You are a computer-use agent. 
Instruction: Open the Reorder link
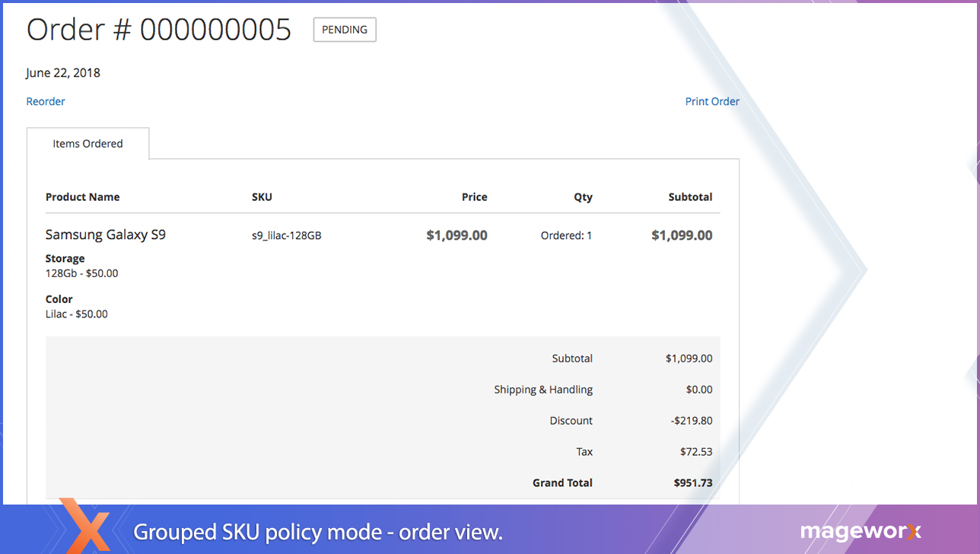coord(45,101)
